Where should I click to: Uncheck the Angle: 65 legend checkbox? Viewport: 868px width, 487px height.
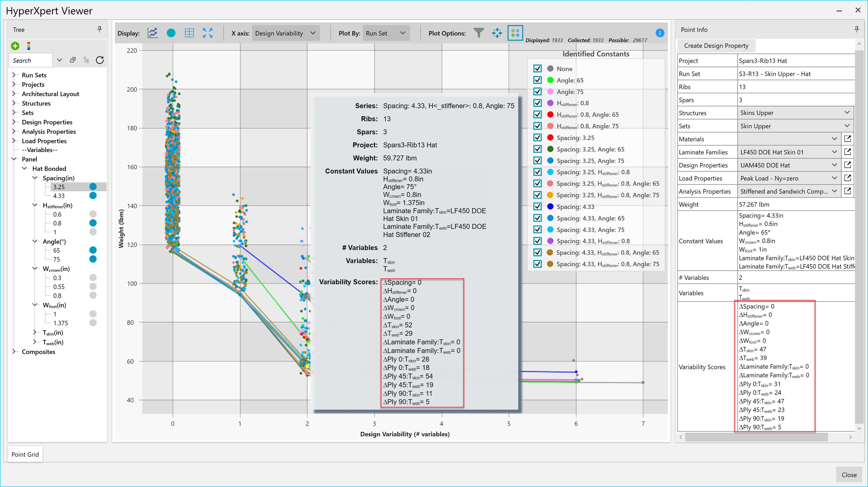(538, 80)
